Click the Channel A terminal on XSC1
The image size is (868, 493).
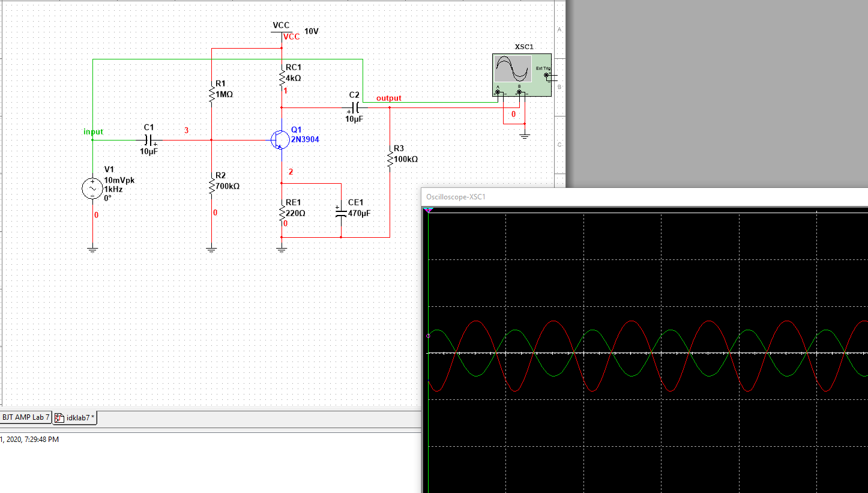498,91
